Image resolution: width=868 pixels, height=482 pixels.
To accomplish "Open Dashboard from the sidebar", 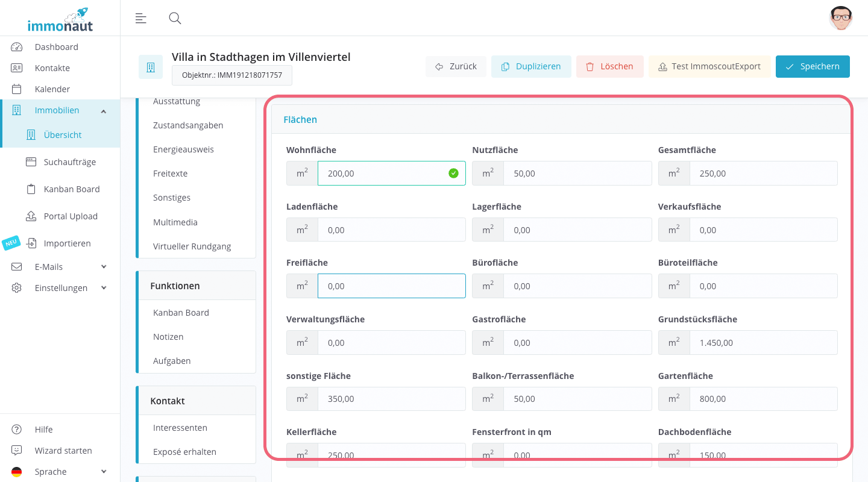I will coord(56,47).
